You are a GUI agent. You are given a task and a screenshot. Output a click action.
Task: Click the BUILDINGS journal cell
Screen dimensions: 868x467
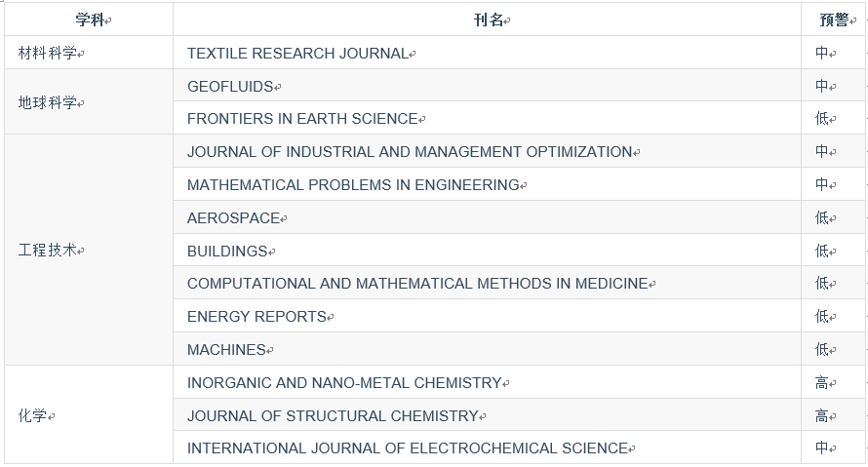(x=227, y=252)
